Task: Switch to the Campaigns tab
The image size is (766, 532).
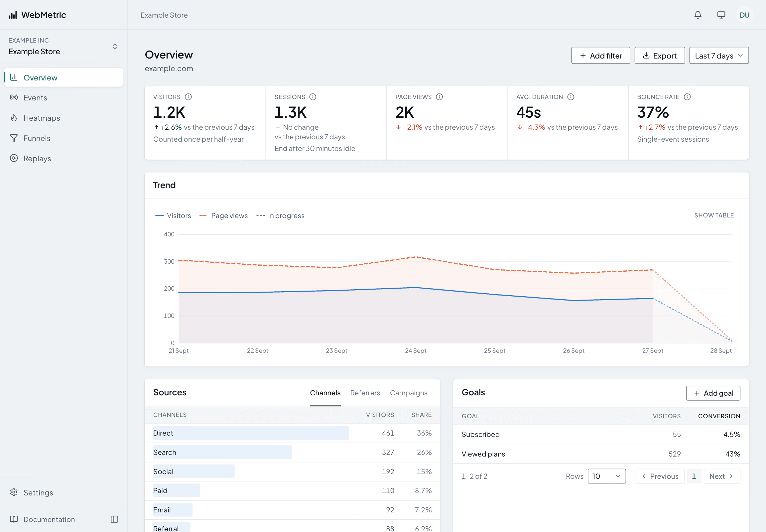Action: 408,393
